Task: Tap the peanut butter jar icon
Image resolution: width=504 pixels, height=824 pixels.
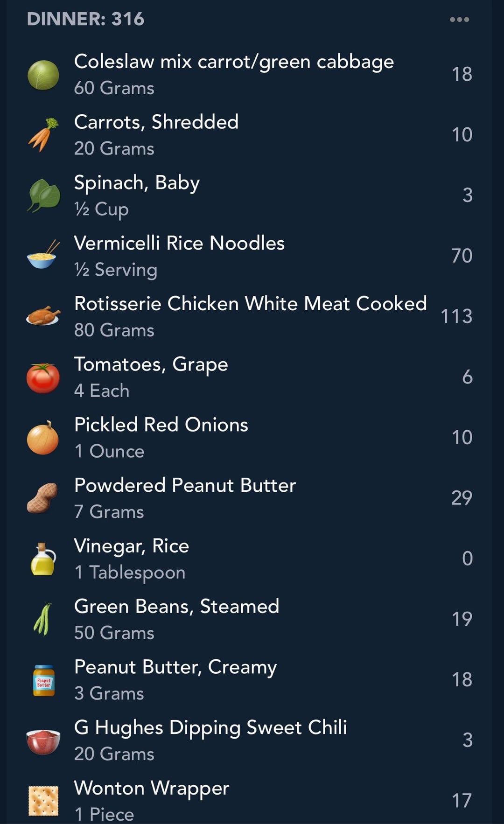Action: pos(44,680)
